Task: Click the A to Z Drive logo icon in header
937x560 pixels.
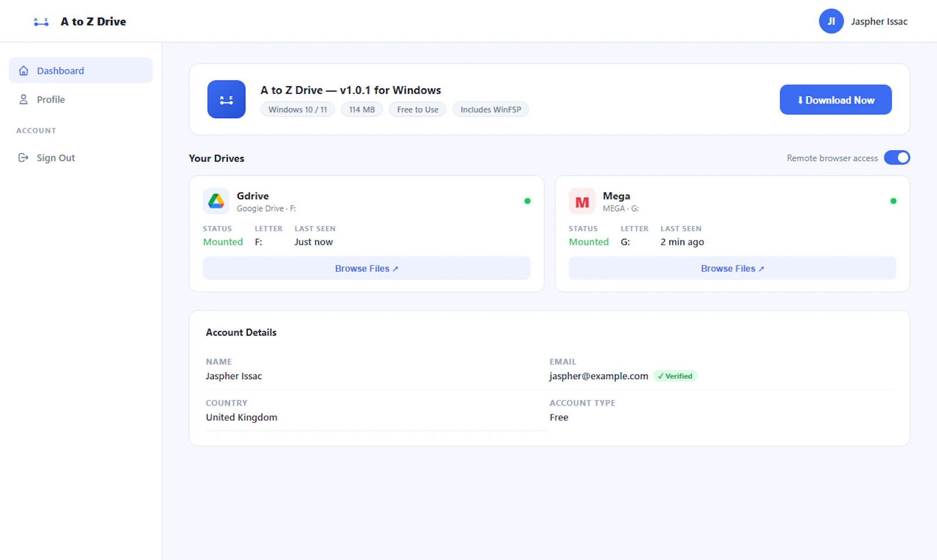Action: coord(41,22)
